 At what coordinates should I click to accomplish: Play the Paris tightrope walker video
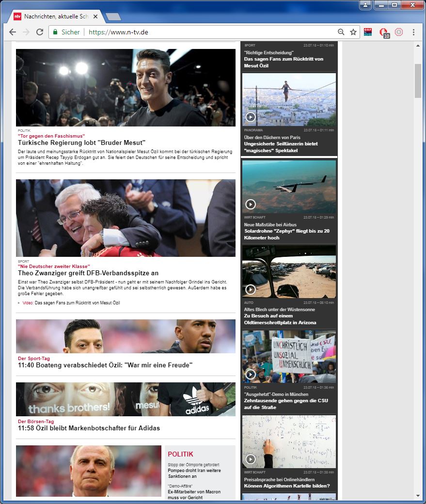click(x=251, y=117)
